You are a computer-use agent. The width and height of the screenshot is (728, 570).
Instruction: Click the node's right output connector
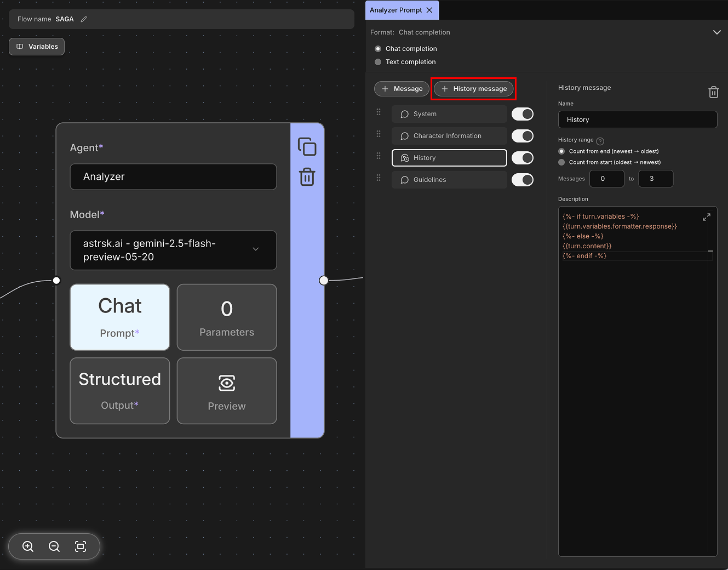click(x=324, y=280)
